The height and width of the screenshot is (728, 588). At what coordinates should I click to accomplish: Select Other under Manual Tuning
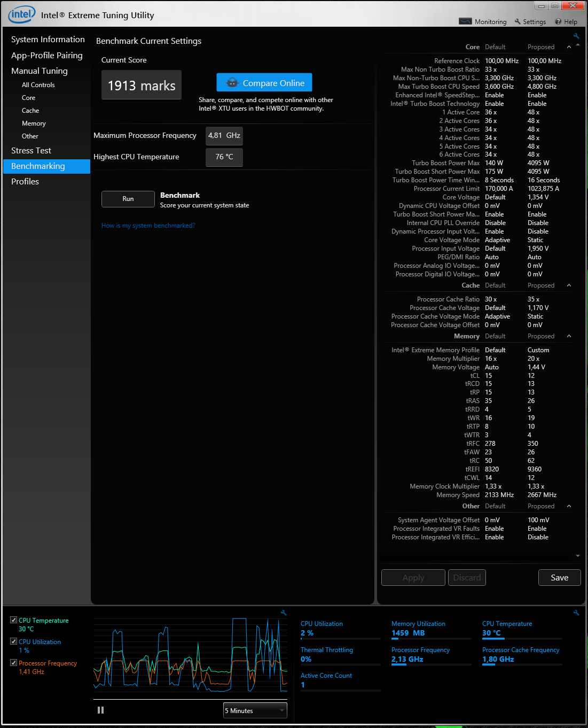(30, 136)
